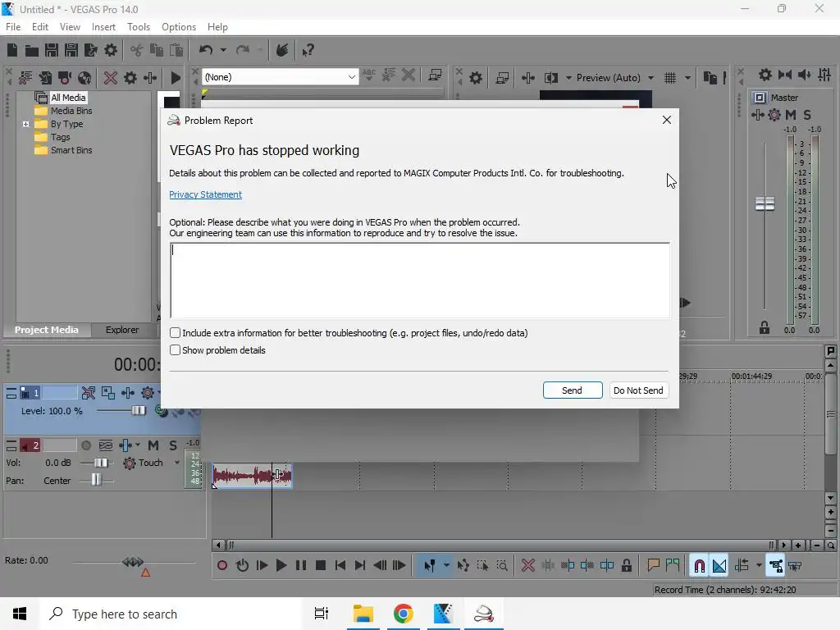The height and width of the screenshot is (630, 840).
Task: Click the Play button in transport bar
Action: coord(281,565)
